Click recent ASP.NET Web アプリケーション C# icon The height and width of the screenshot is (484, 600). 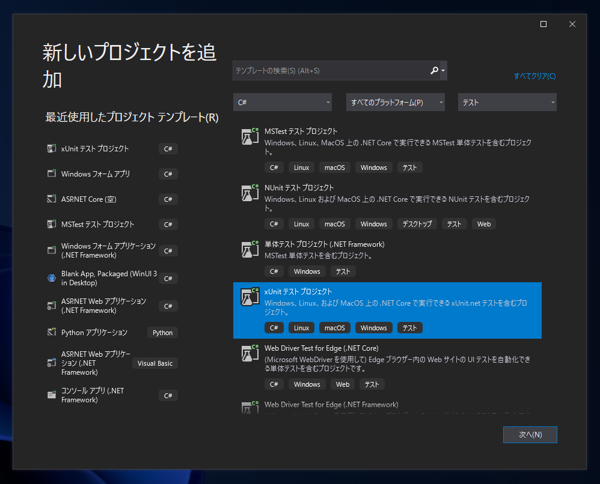pos(51,306)
